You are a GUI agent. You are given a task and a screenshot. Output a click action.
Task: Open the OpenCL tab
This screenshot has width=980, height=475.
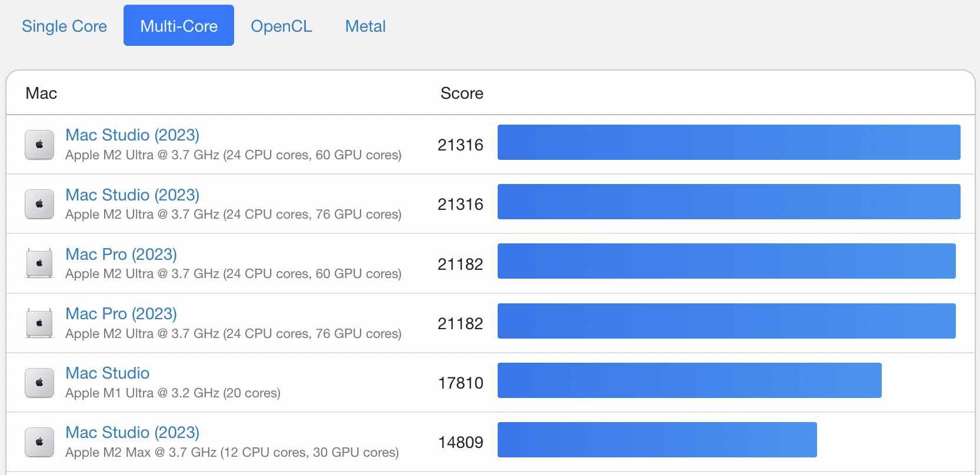pos(281,26)
